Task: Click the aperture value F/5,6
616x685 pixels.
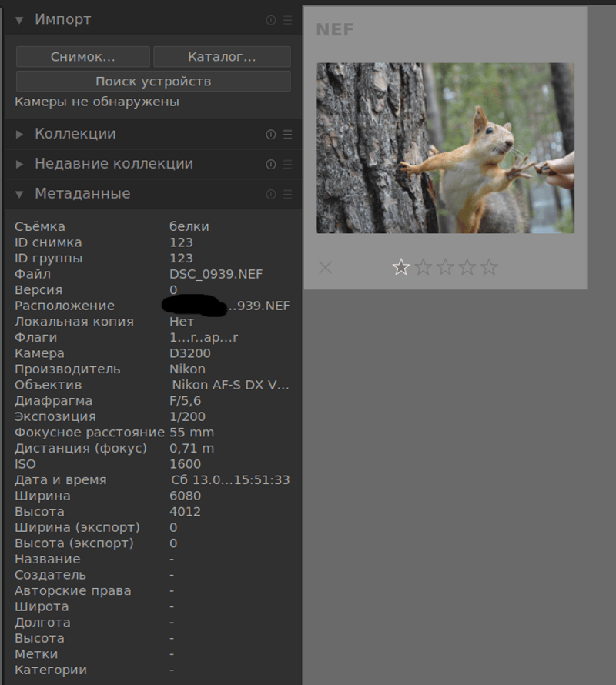Action: 185,400
